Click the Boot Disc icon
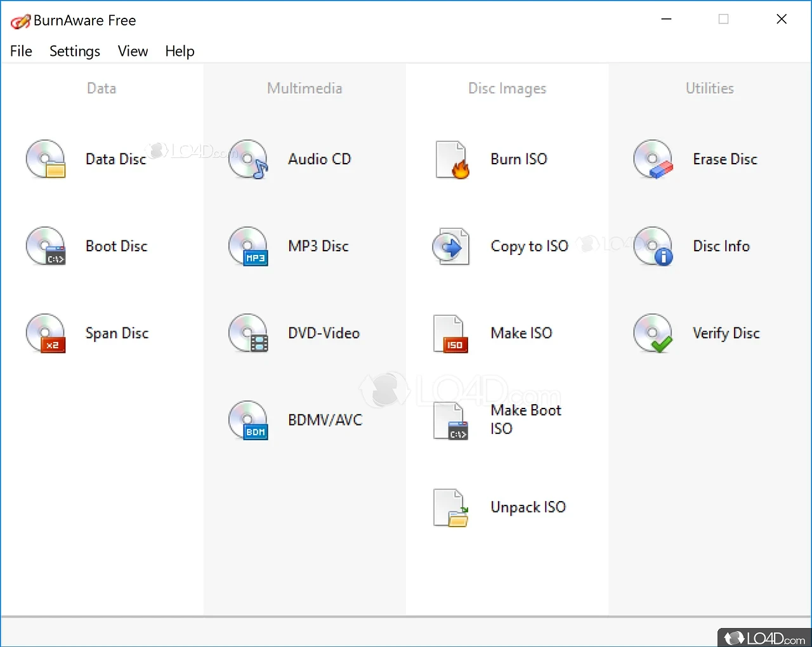The height and width of the screenshot is (647, 812). (46, 246)
